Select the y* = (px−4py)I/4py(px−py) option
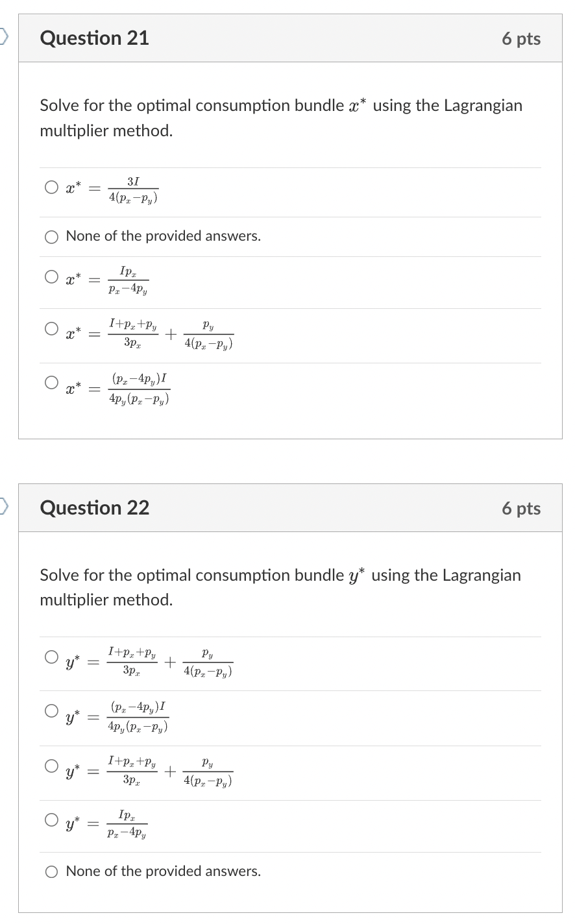Screen dimensions: 575x924 coord(51,711)
